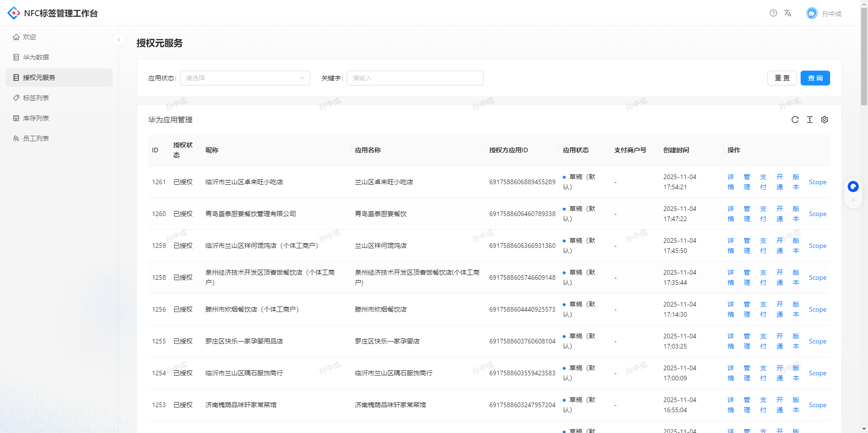Open the 应用状态 dropdown
The width and height of the screenshot is (868, 433).
point(245,78)
